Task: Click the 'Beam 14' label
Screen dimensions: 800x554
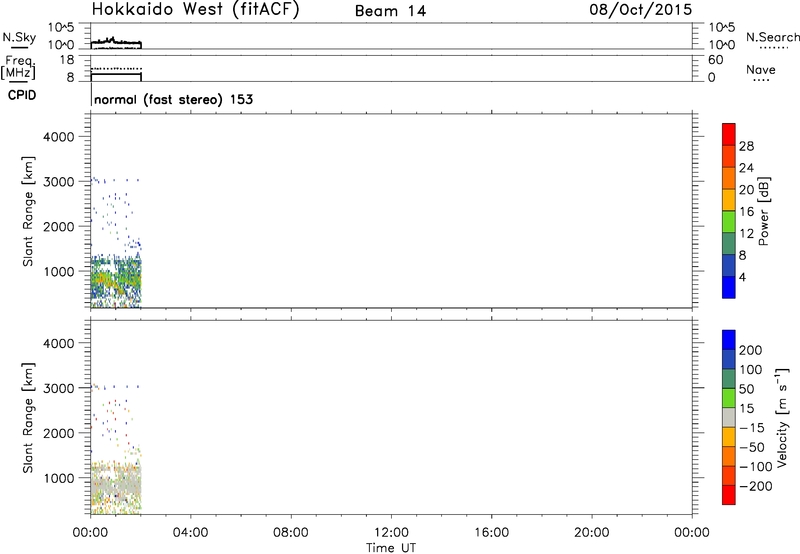Action: [390, 11]
